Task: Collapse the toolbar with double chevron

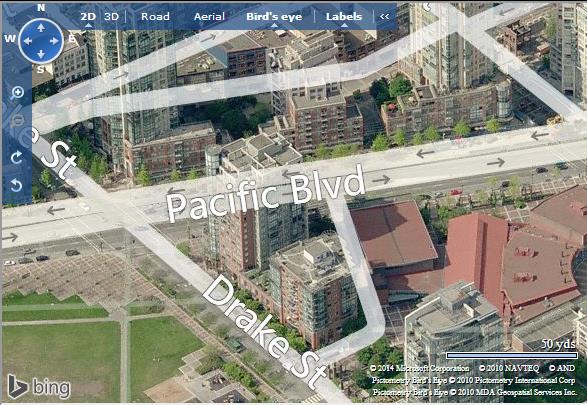Action: (x=384, y=16)
